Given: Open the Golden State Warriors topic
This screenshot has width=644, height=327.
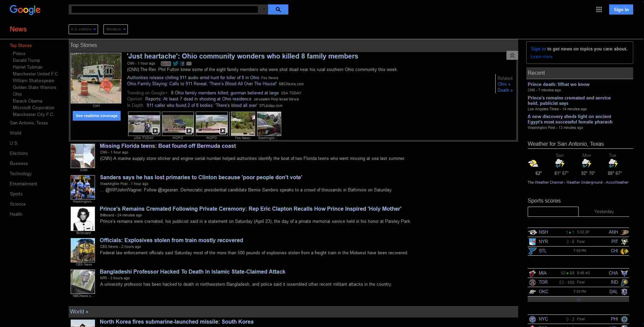Looking at the screenshot, I should pyautogui.click(x=34, y=88).
